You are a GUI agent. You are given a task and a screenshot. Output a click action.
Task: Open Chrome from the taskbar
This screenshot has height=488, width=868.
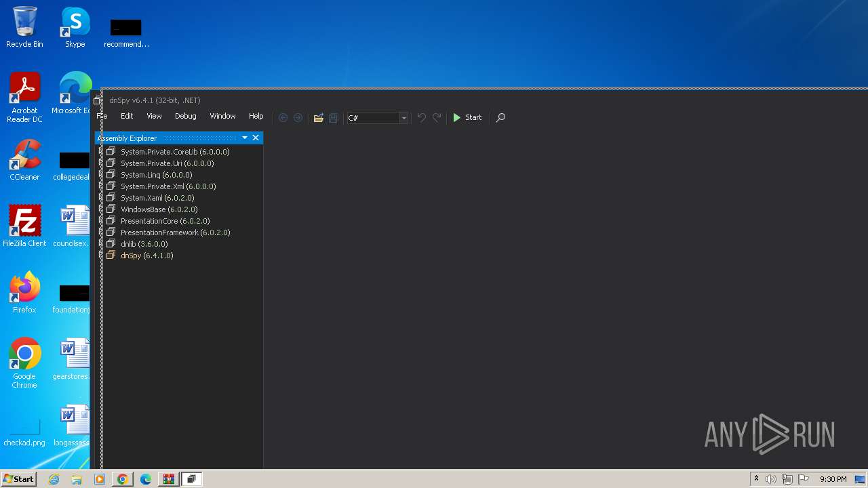point(122,479)
